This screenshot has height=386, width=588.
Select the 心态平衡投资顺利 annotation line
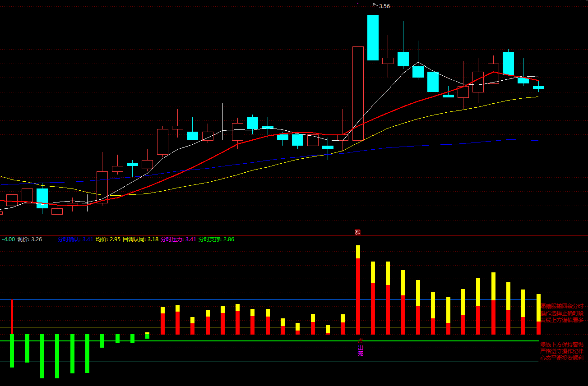pos(562,358)
